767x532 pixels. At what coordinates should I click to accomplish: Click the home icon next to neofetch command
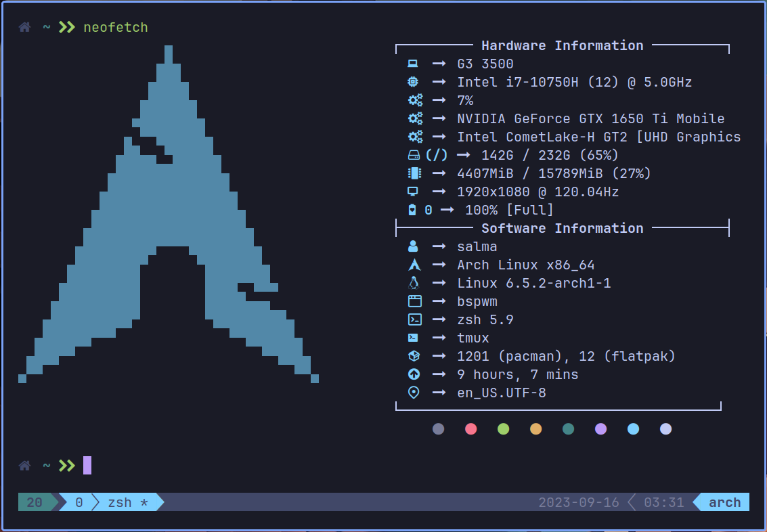(x=24, y=27)
